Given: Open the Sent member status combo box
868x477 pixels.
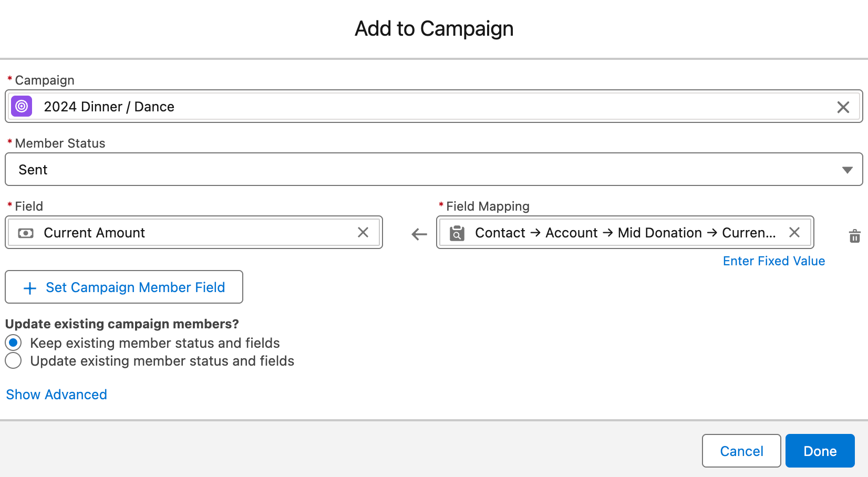Looking at the screenshot, I should [420, 170].
